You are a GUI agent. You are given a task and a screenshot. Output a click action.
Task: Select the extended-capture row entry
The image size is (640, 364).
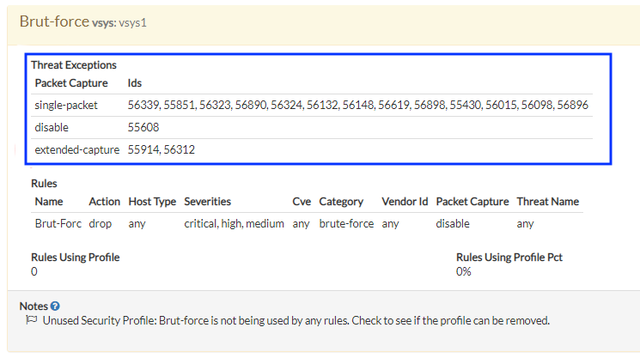point(77,149)
